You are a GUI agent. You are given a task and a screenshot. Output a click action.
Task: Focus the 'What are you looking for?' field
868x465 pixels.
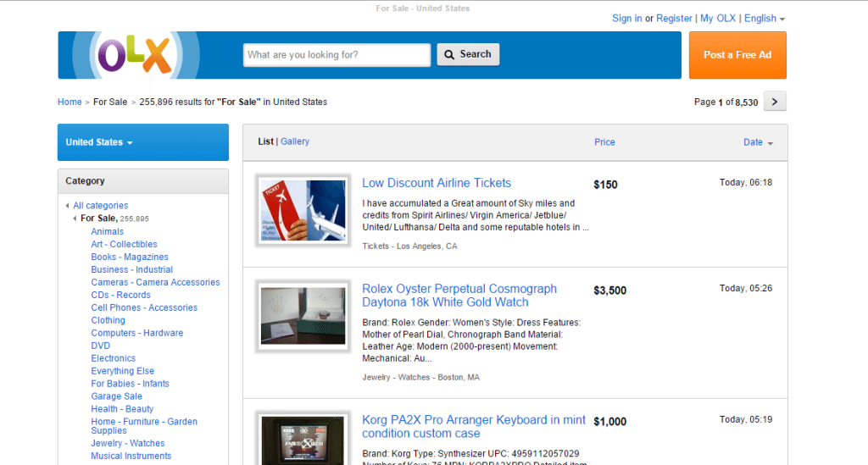point(337,55)
